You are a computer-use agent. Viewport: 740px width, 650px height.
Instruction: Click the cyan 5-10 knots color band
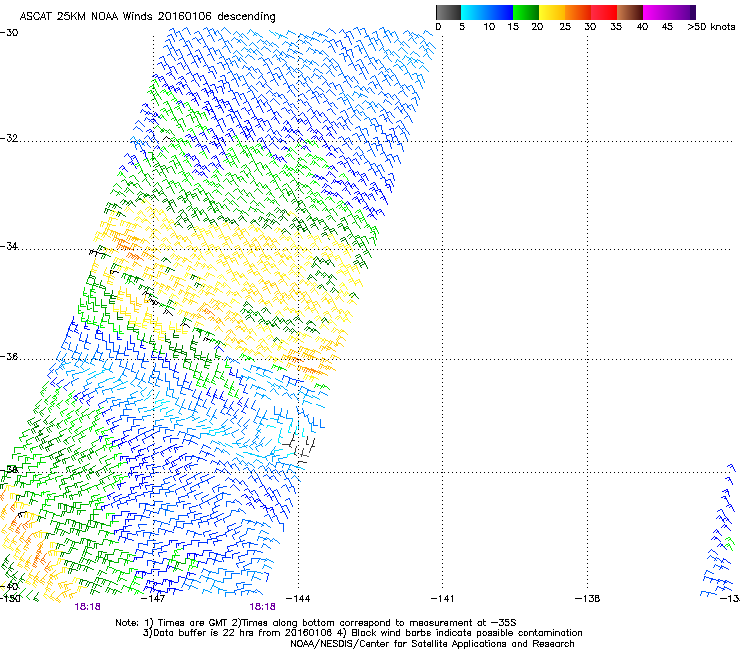pyautogui.click(x=474, y=12)
